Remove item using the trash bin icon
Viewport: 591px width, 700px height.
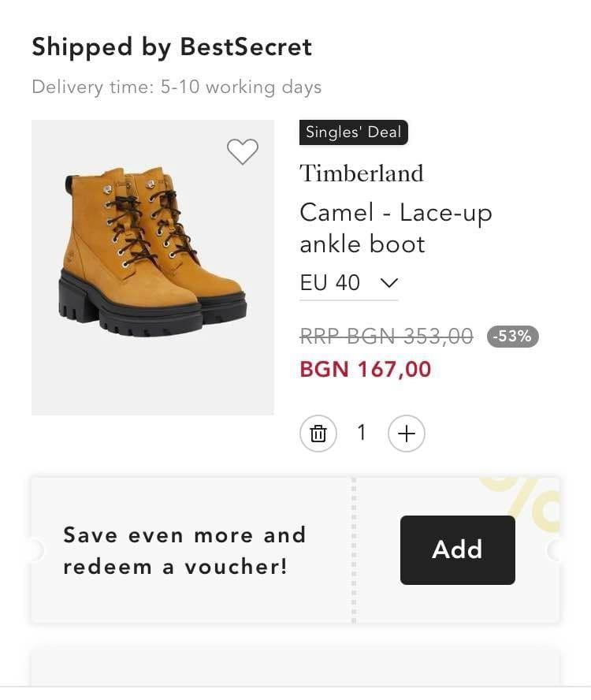pos(318,434)
